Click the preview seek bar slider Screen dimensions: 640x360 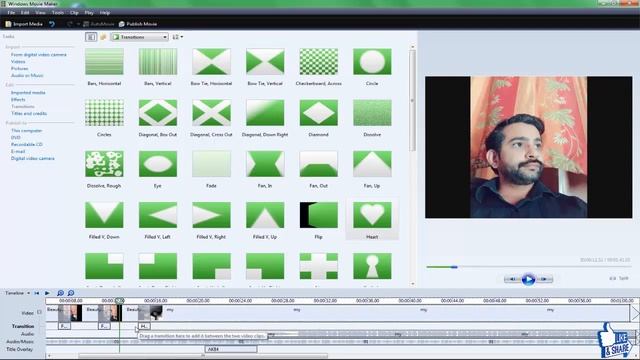(x=454, y=267)
